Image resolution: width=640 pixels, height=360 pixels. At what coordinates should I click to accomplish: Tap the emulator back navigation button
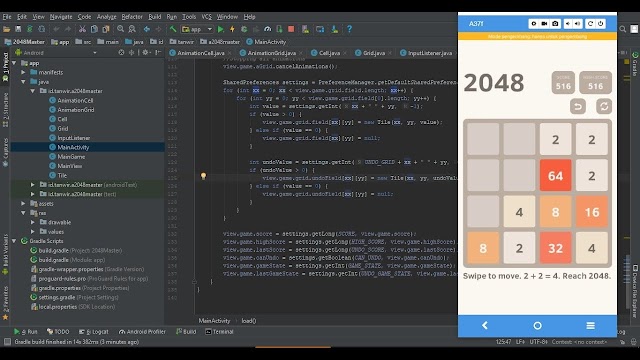coord(484,325)
